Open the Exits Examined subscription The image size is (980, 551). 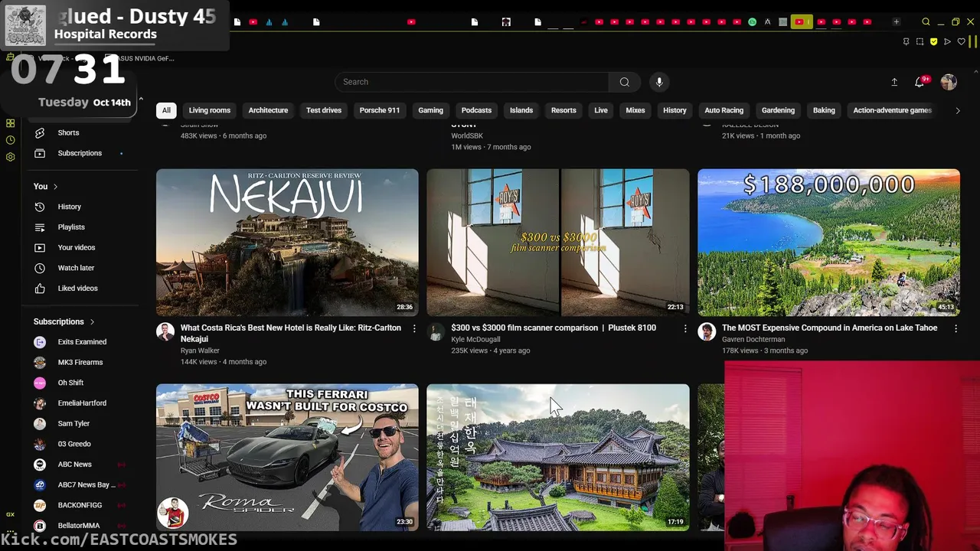pos(80,342)
